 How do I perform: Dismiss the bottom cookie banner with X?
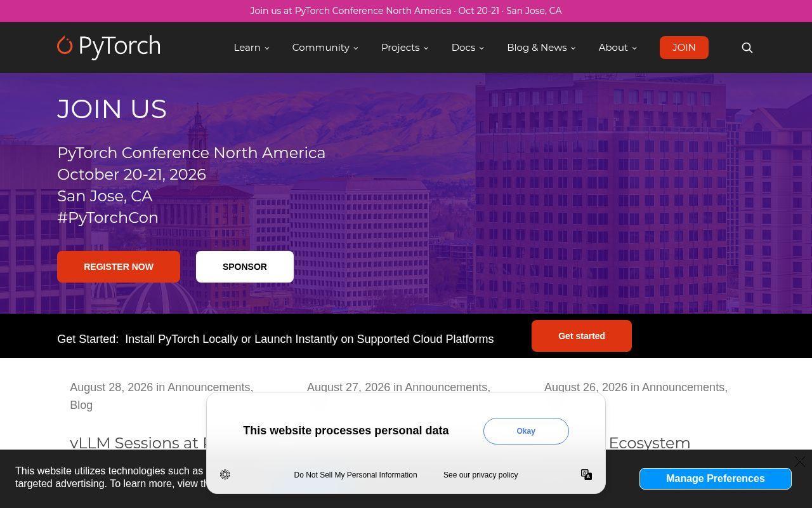tap(799, 462)
